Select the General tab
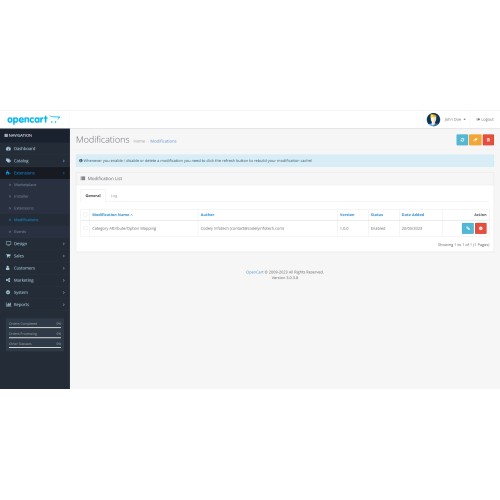This screenshot has width=500, height=500. pos(93,196)
